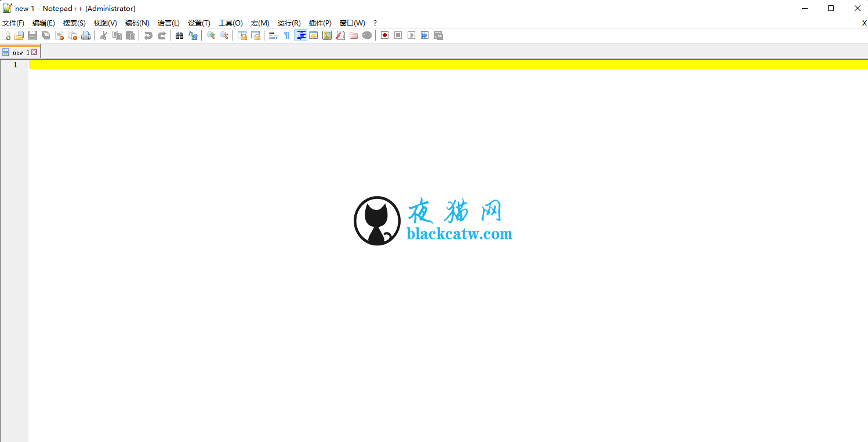The width and height of the screenshot is (868, 442).
Task: Show the Document Map panel icon
Action: click(327, 35)
